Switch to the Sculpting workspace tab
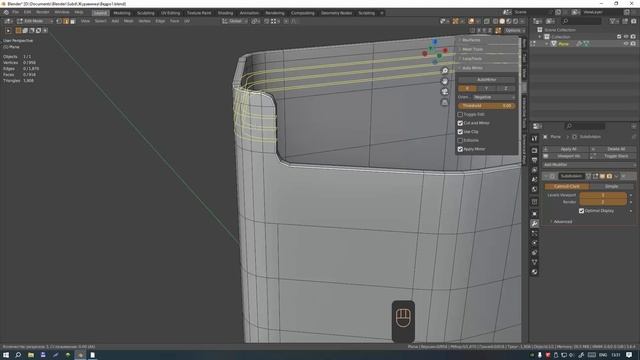This screenshot has height=360, width=640. pos(146,13)
